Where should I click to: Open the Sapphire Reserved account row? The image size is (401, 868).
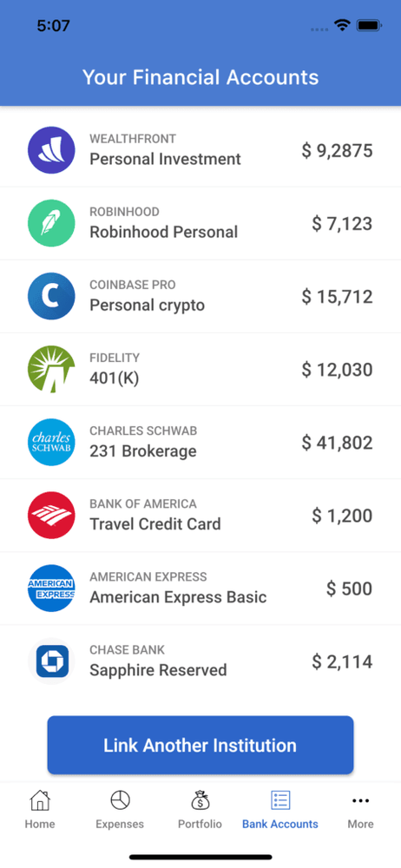pyautogui.click(x=200, y=661)
